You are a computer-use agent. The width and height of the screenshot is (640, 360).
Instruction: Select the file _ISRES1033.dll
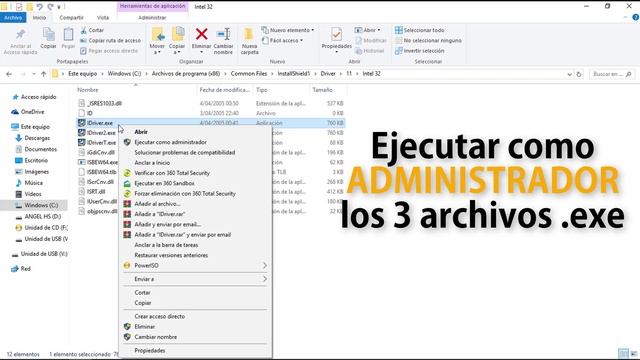104,103
